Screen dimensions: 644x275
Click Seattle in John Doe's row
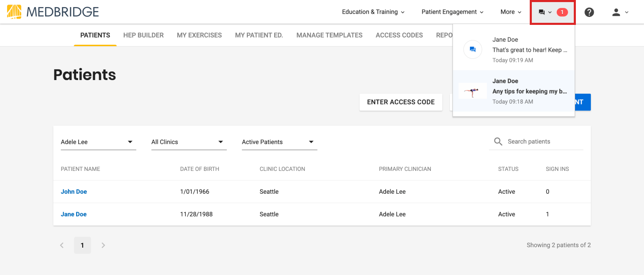click(x=269, y=192)
